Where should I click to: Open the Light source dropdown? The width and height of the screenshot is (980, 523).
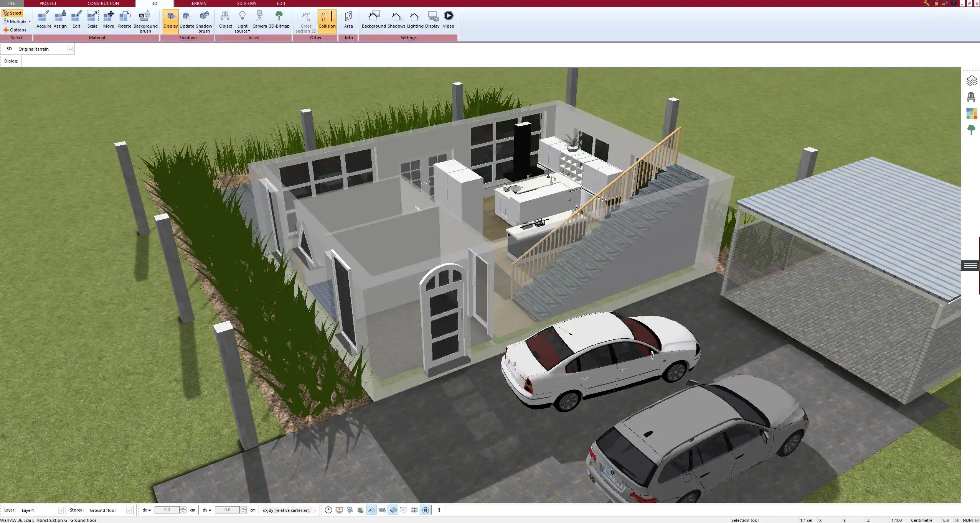coord(243,22)
